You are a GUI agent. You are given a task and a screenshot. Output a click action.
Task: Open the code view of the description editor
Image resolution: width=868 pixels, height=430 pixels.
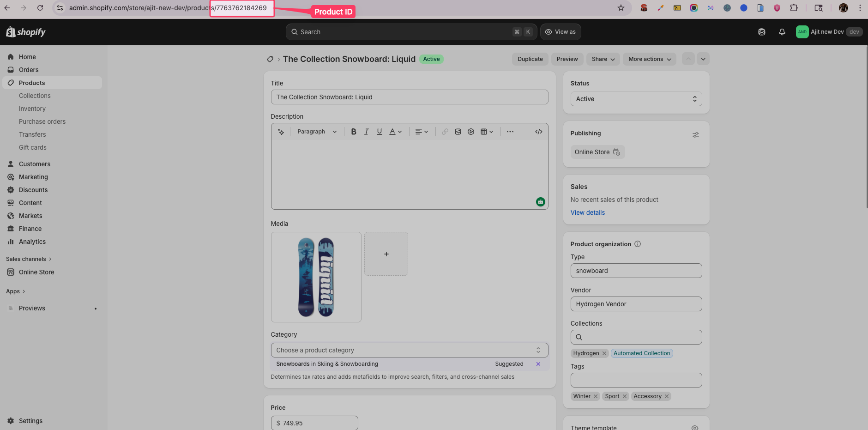point(538,131)
